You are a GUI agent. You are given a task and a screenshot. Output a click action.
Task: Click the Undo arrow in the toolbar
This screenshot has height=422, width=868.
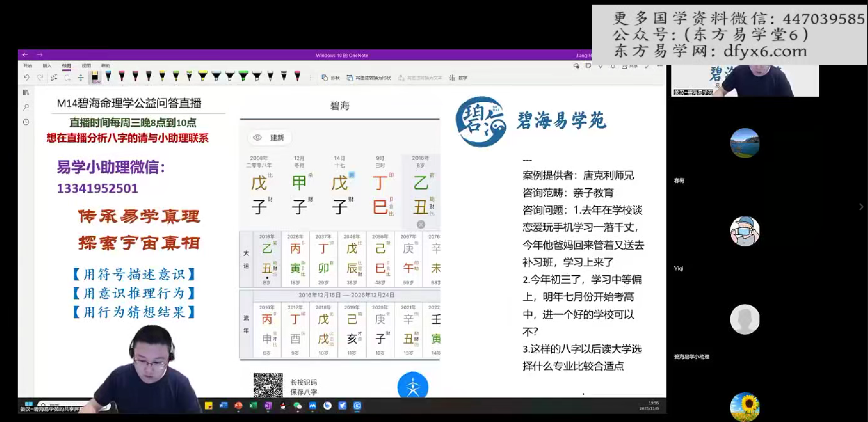click(x=27, y=78)
